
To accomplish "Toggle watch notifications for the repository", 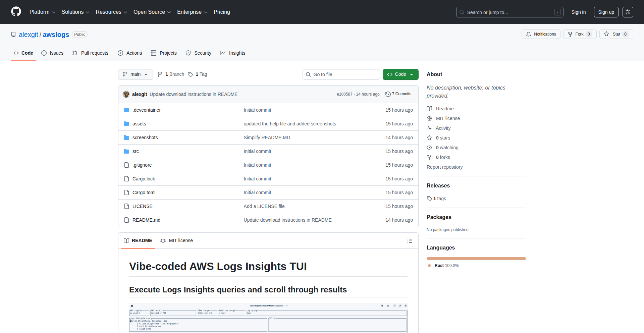I will [541, 34].
